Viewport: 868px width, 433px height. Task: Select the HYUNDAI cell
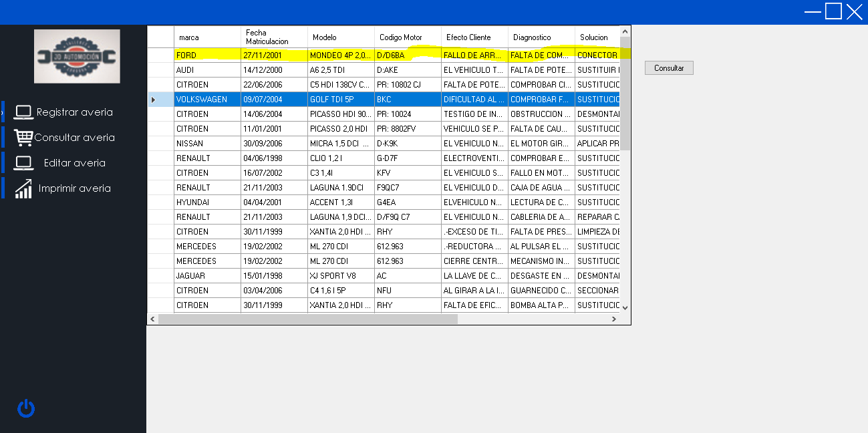coord(207,202)
